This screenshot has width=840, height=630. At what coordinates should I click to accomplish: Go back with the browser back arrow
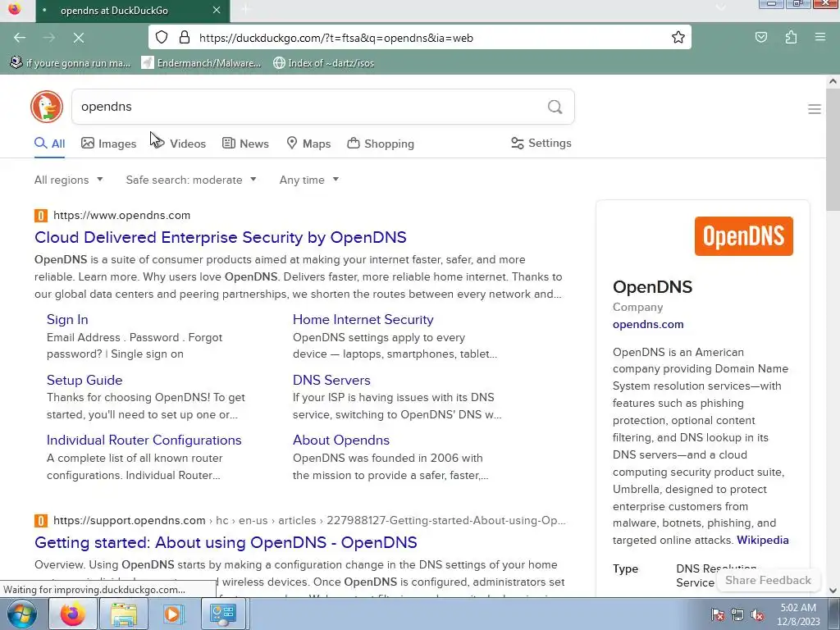pos(20,38)
